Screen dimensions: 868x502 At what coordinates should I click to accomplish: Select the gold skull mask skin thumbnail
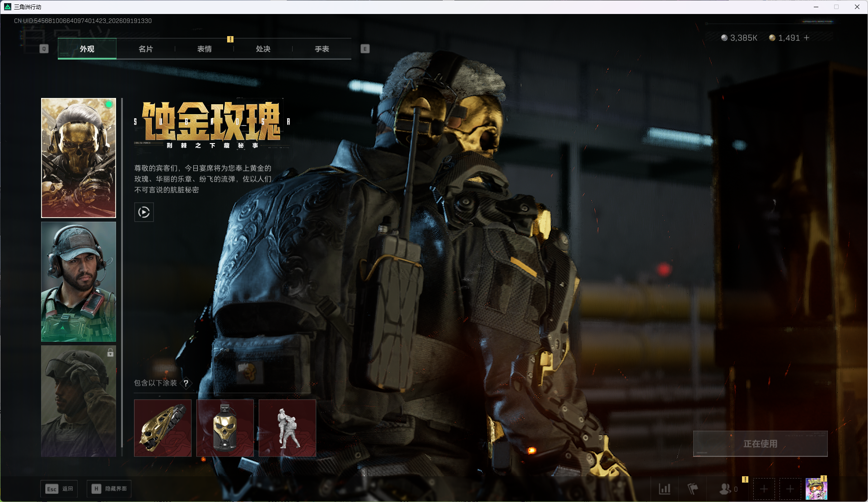79,158
